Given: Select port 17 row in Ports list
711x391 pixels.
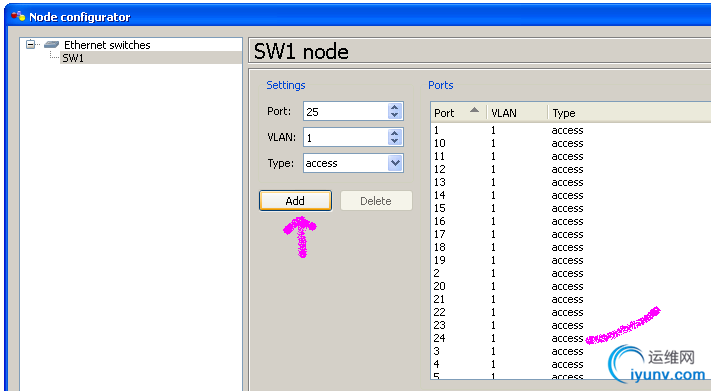Looking at the screenshot, I should pos(571,234).
